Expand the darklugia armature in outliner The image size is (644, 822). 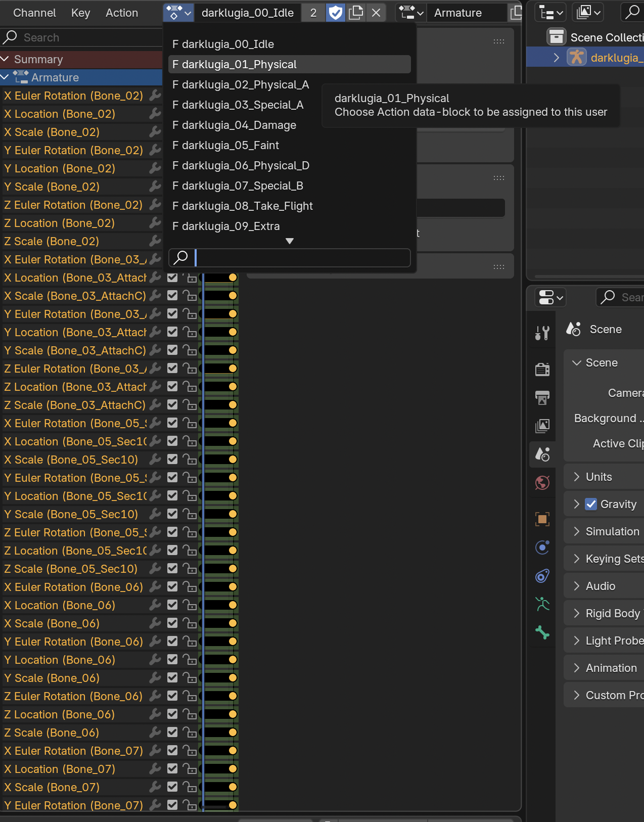point(556,57)
